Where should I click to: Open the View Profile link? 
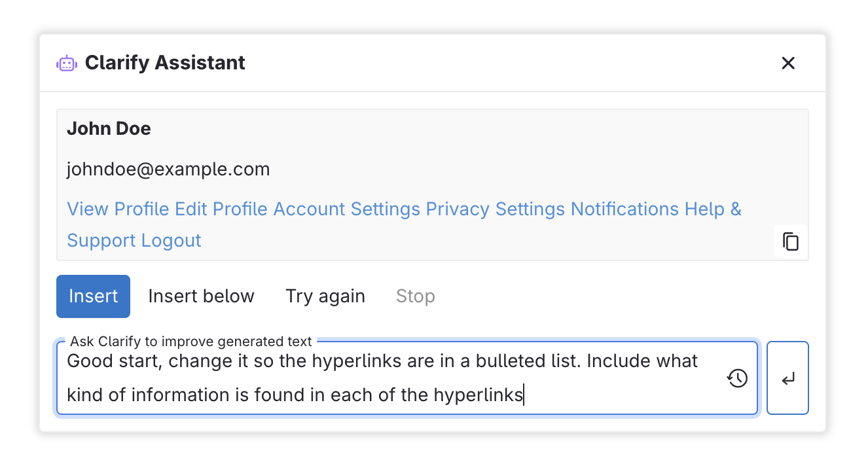[x=118, y=209]
